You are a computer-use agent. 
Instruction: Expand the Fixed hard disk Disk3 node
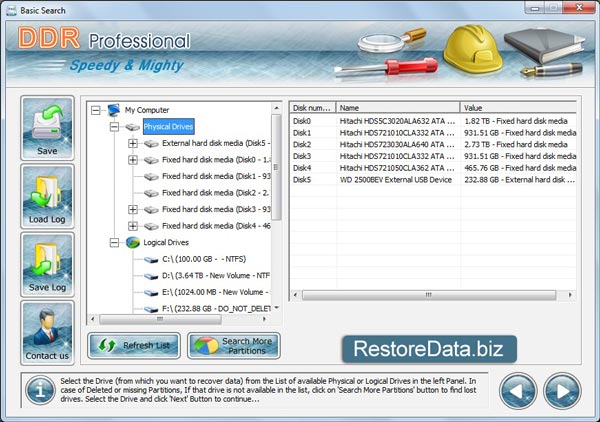[x=133, y=210]
